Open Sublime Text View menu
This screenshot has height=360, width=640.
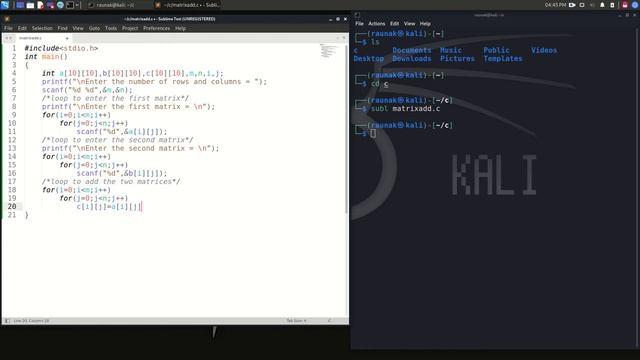[78, 28]
